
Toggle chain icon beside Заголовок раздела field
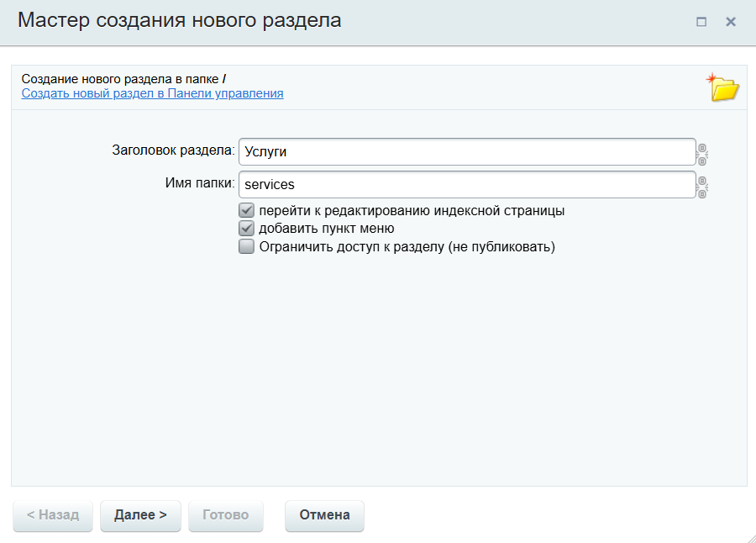(x=702, y=155)
